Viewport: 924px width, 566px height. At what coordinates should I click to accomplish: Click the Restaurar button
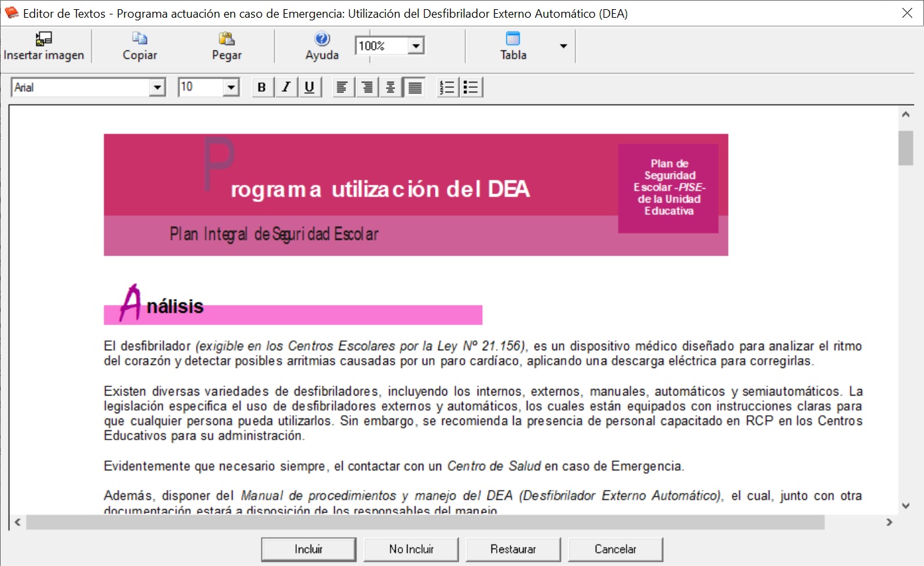[513, 550]
